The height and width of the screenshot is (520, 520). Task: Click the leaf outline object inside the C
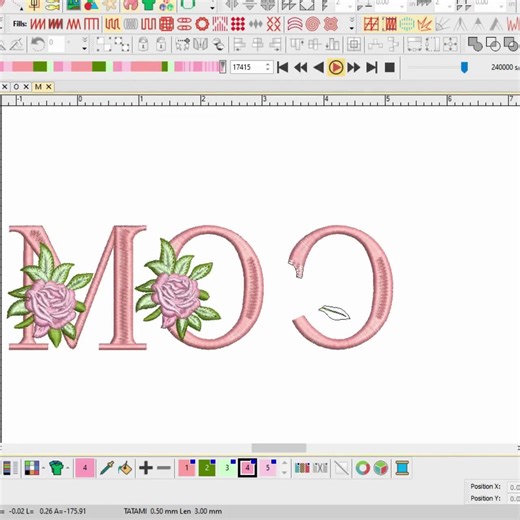point(334,313)
